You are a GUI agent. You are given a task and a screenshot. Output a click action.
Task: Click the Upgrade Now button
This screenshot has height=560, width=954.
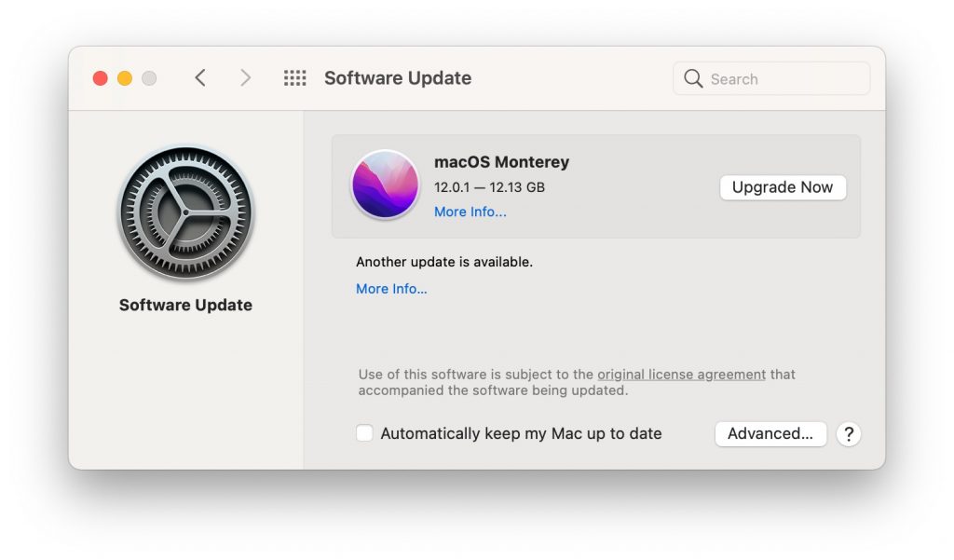point(783,187)
